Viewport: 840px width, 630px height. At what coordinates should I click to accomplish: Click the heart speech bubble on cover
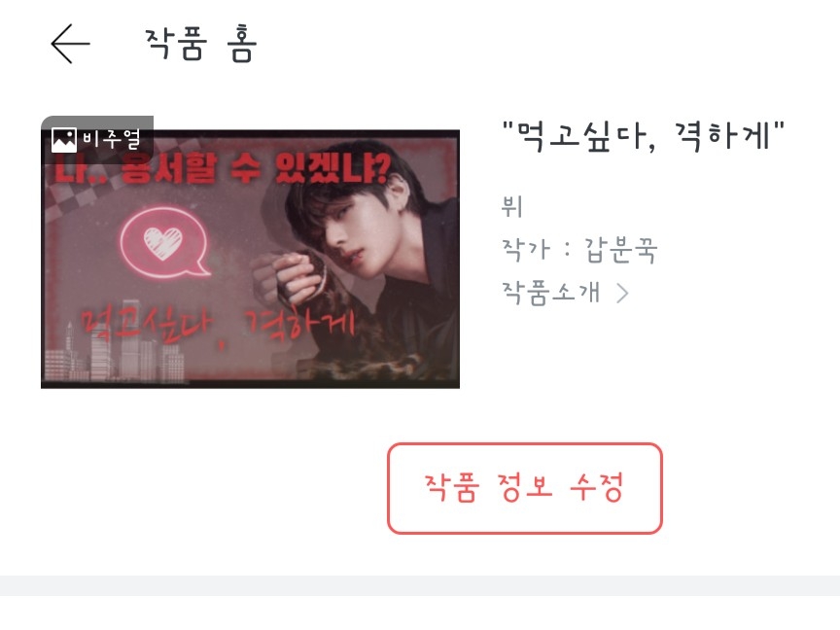click(x=164, y=244)
